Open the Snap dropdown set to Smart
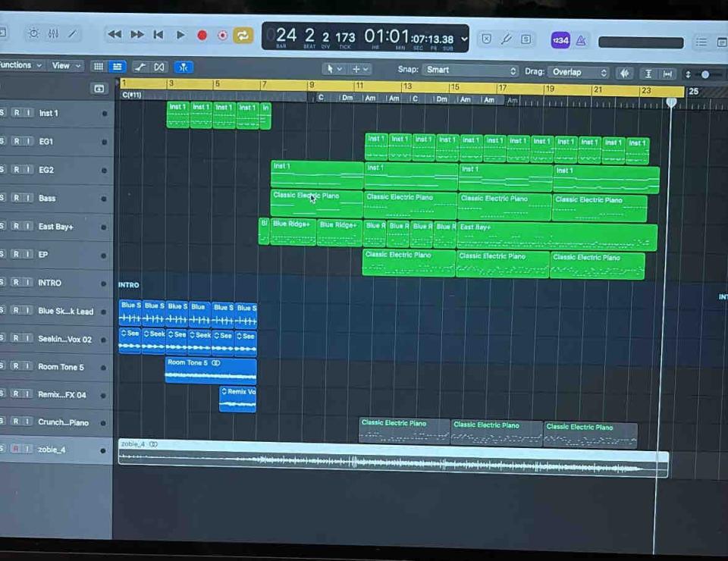Viewport: 728px width, 561px height. coord(470,71)
